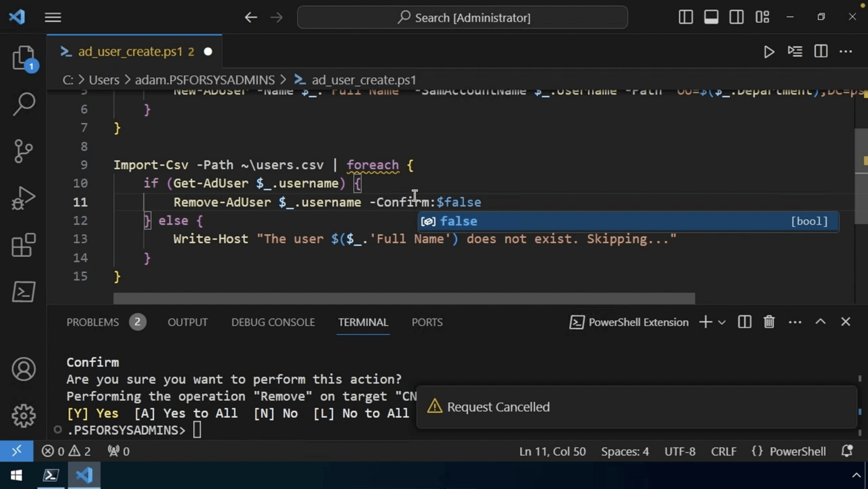This screenshot has height=489, width=868.
Task: Click the Users breadcrumb segment
Action: tap(104, 80)
